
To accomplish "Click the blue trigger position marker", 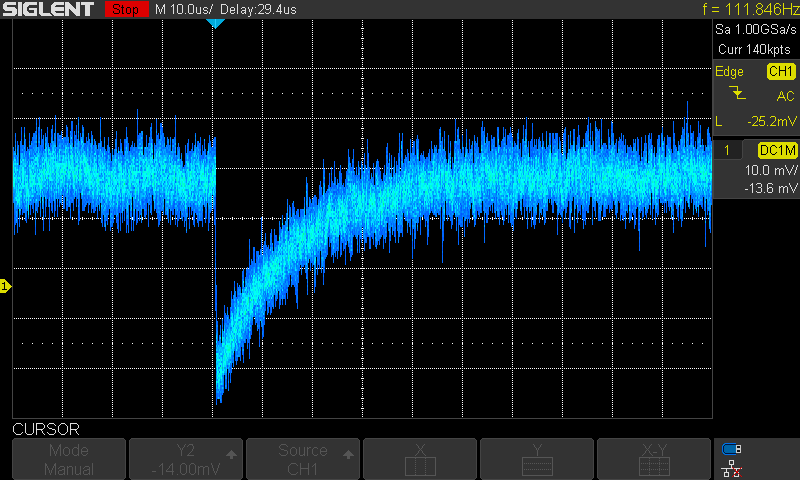I will click(x=215, y=23).
